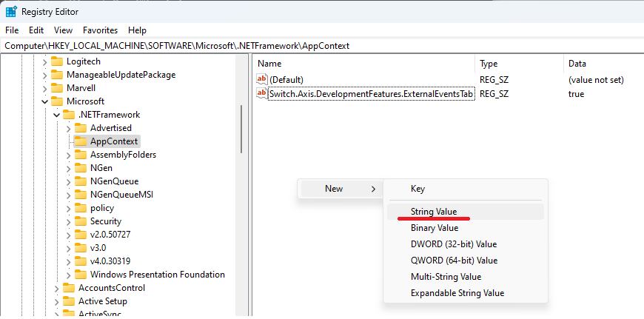Choose QWORD (64-bit) Value option

[466, 261]
